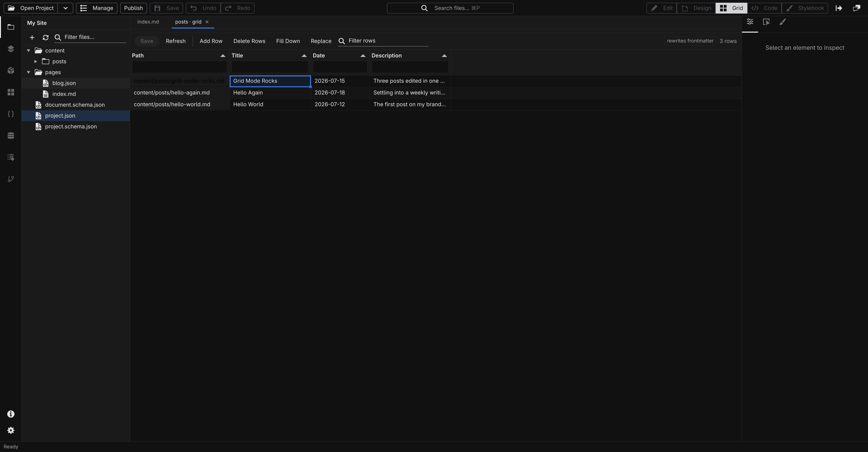Switch to the index.md tab

[x=148, y=22]
